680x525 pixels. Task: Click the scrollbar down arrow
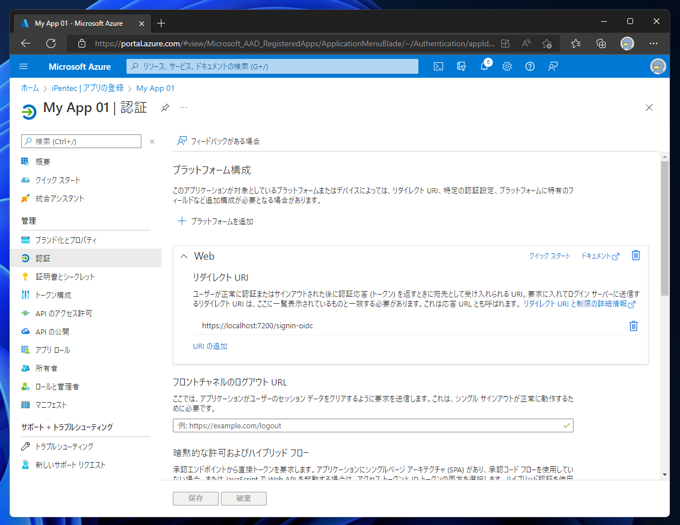pyautogui.click(x=664, y=475)
